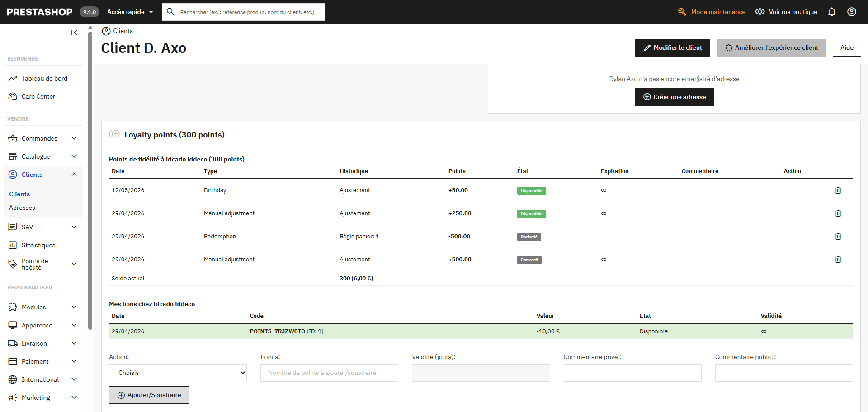Image resolution: width=868 pixels, height=412 pixels.
Task: Delete the 12/05/2026 Birthday points row
Action: pos(838,190)
